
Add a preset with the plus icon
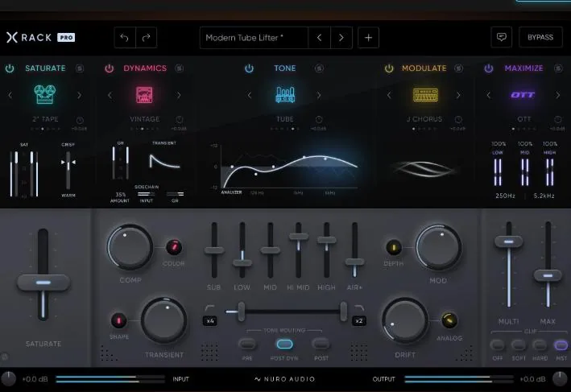coord(368,38)
